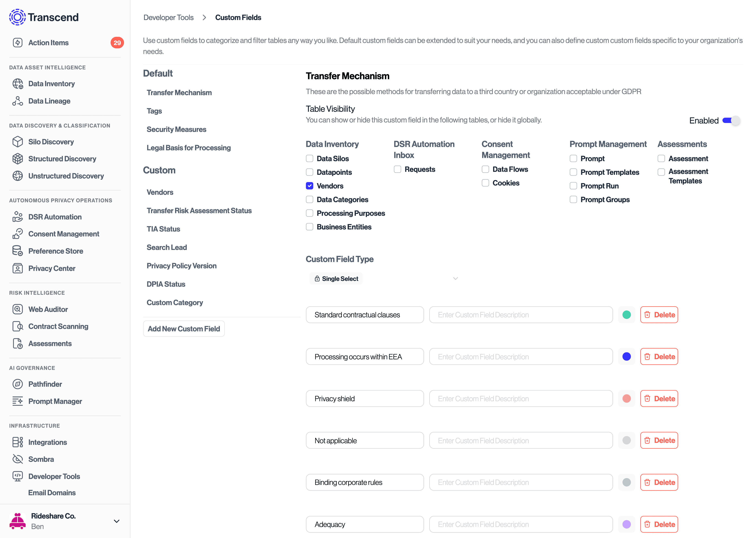Open the Single Select field type dropdown
The image size is (756, 538).
pos(455,279)
